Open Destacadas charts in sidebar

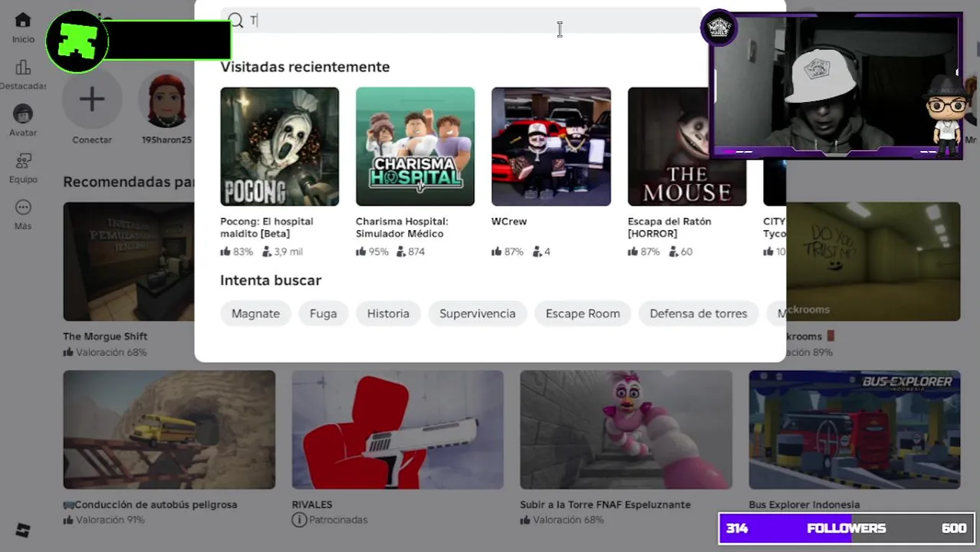pyautogui.click(x=23, y=74)
